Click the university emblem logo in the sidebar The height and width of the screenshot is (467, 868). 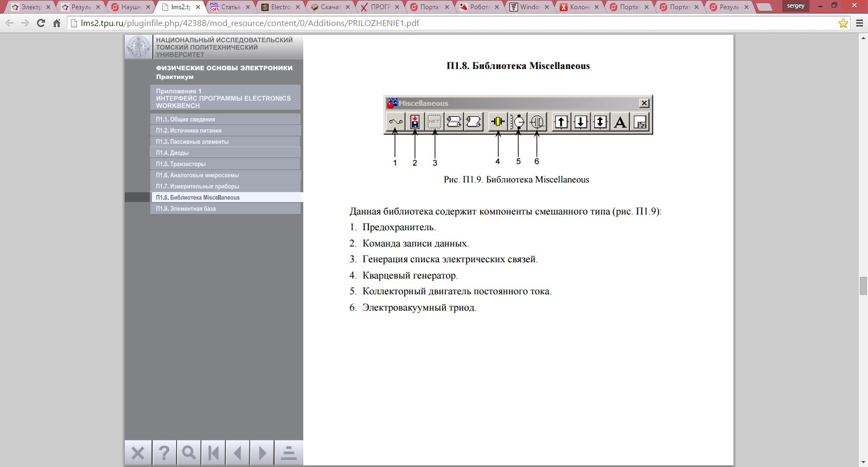pos(138,47)
